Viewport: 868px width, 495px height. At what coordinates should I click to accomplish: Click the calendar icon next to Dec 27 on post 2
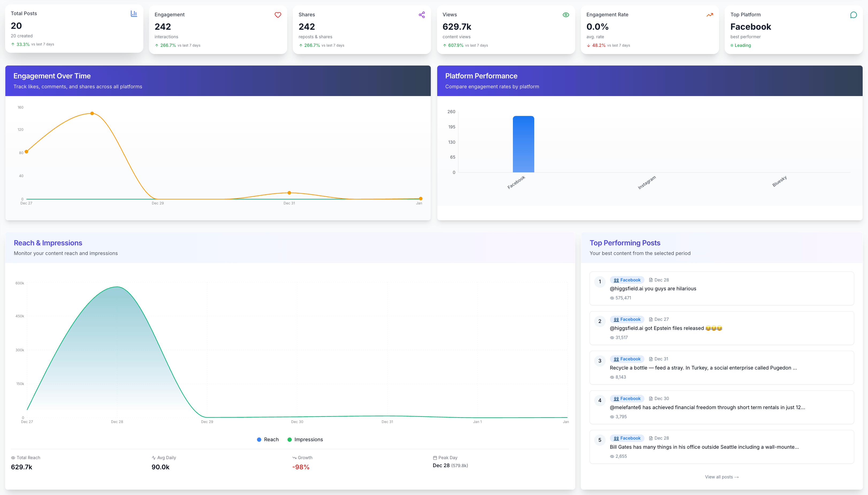click(651, 319)
